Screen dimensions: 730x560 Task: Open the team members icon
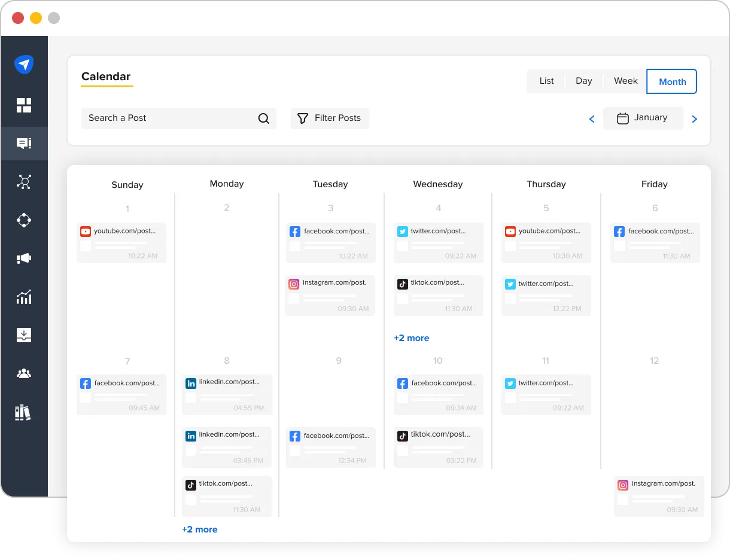(24, 373)
